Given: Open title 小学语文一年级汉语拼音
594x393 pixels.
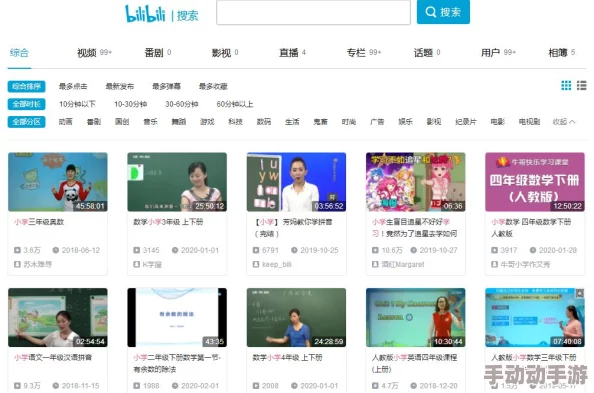Looking at the screenshot, I should tap(53, 357).
